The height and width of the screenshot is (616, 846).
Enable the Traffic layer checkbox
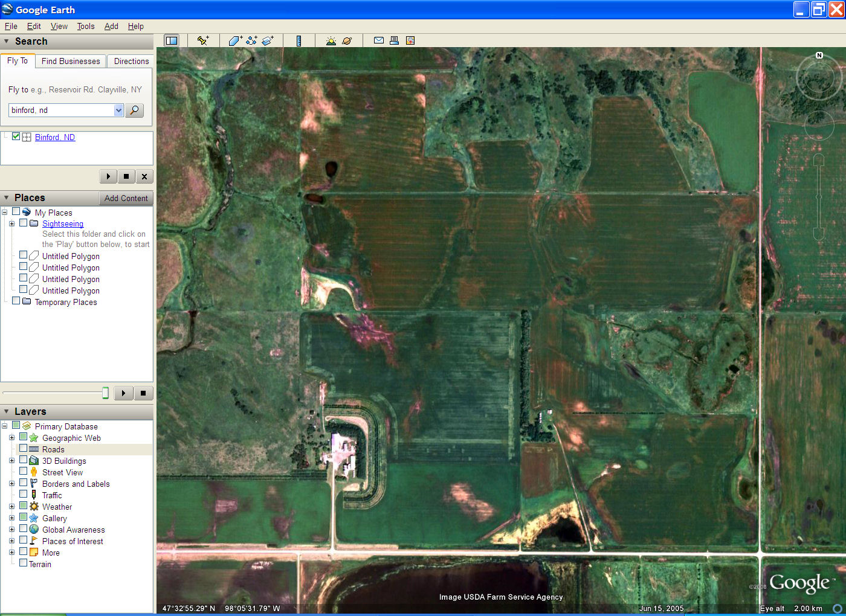coord(23,494)
